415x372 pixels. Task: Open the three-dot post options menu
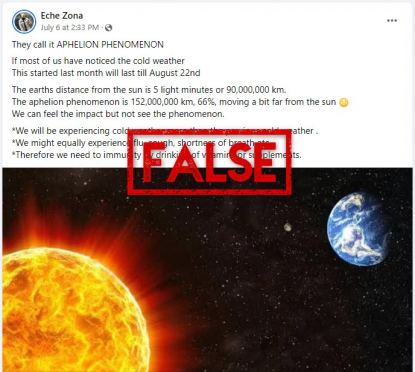click(392, 21)
